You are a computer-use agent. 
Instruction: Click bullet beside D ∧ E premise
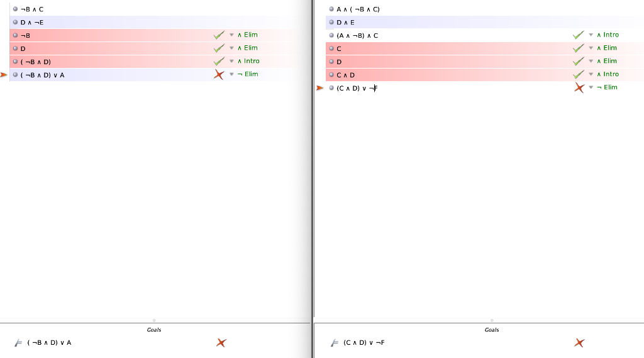[x=331, y=22]
